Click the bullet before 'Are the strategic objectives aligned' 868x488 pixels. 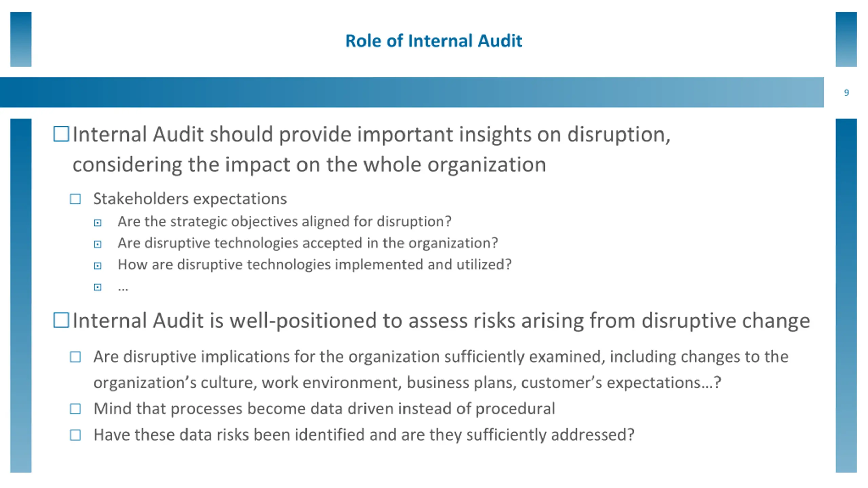point(98,223)
